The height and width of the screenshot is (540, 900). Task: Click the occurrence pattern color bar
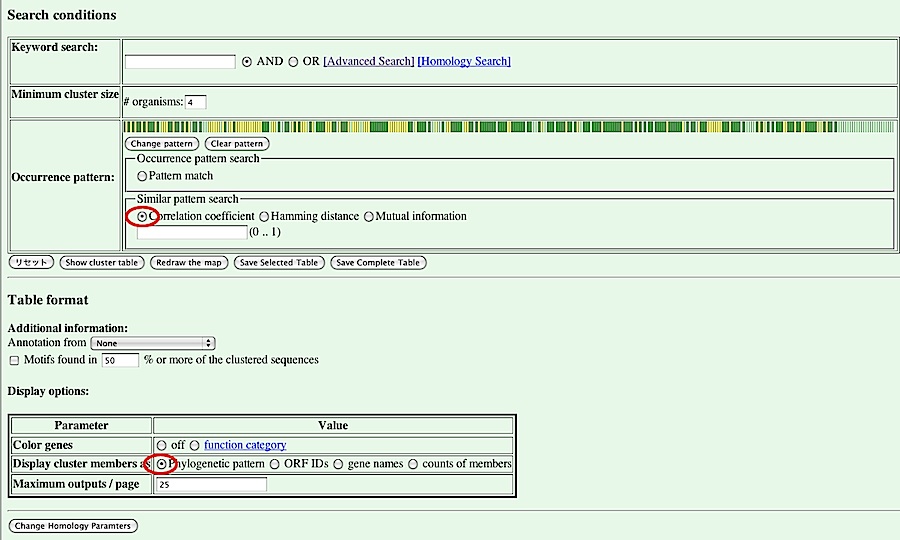point(508,127)
